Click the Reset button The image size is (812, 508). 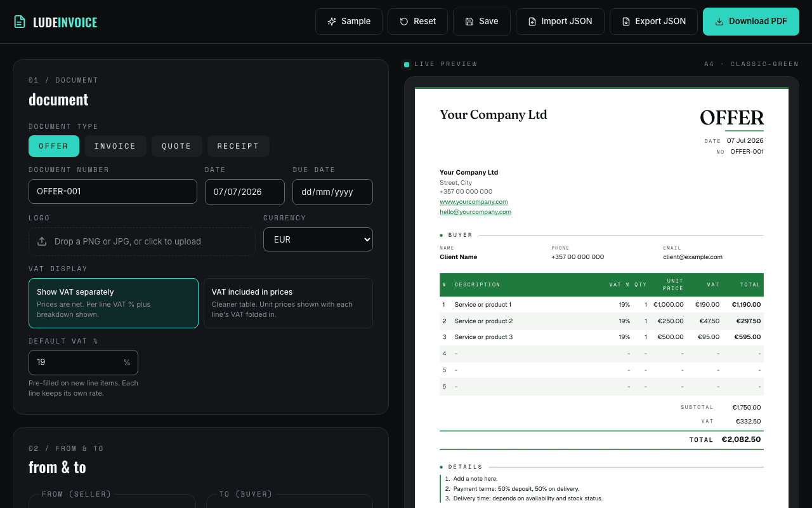(x=417, y=22)
